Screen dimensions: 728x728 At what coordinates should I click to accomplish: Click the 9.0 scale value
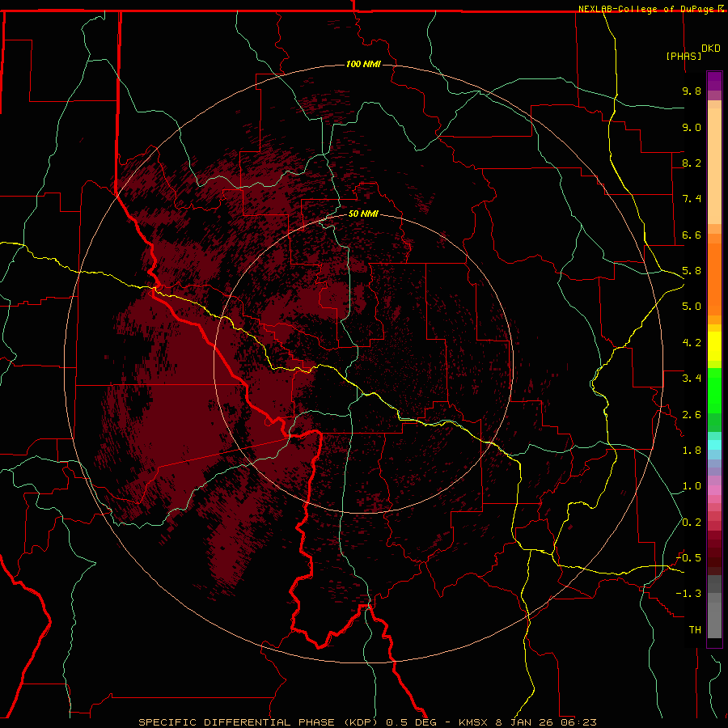coord(692,128)
